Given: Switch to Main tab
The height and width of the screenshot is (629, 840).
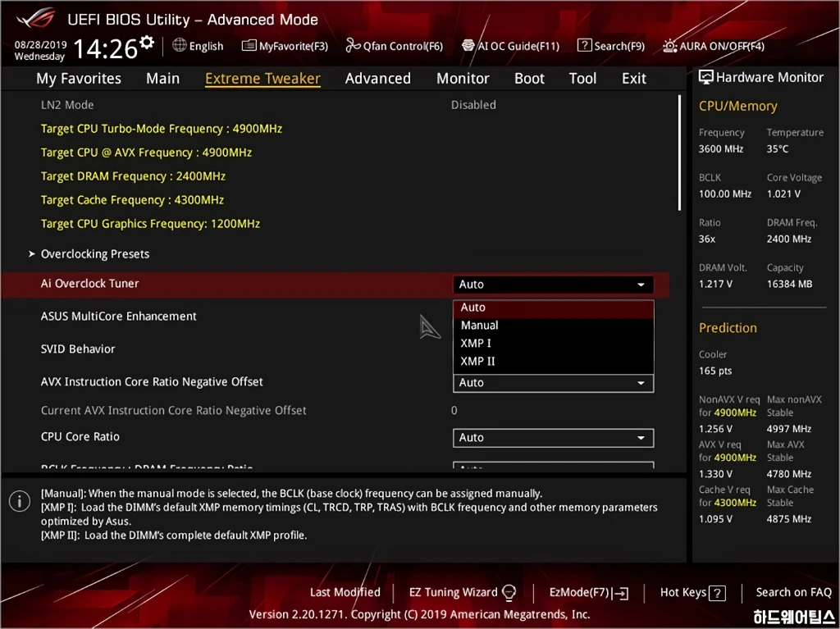Looking at the screenshot, I should (163, 78).
